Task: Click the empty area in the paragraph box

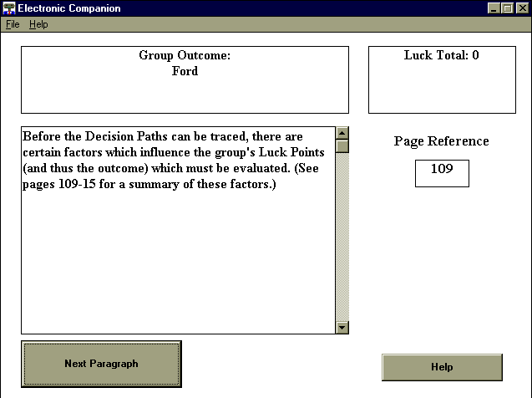Action: pos(175,268)
